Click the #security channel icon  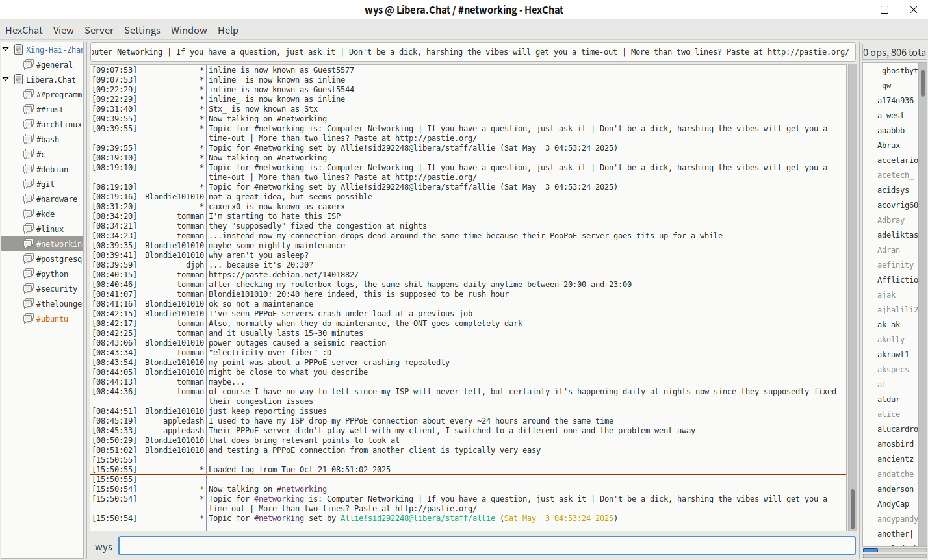29,288
